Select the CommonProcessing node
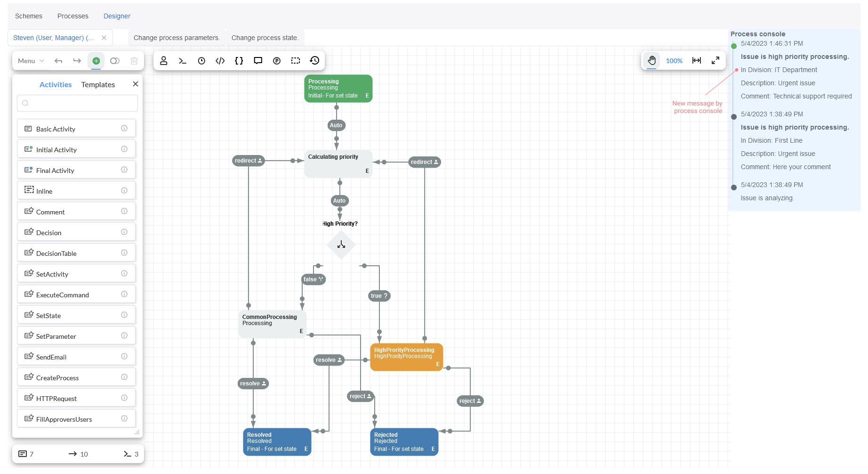 click(273, 324)
